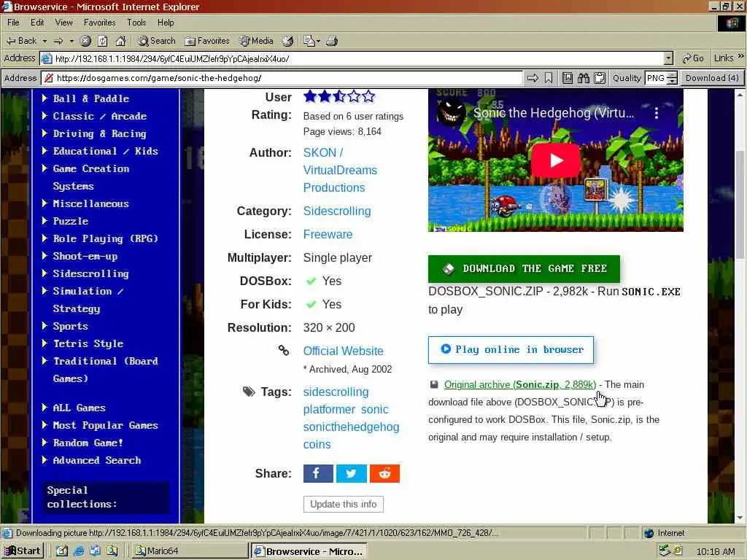Open the IE address bar dropdown
747x560 pixels.
point(668,58)
